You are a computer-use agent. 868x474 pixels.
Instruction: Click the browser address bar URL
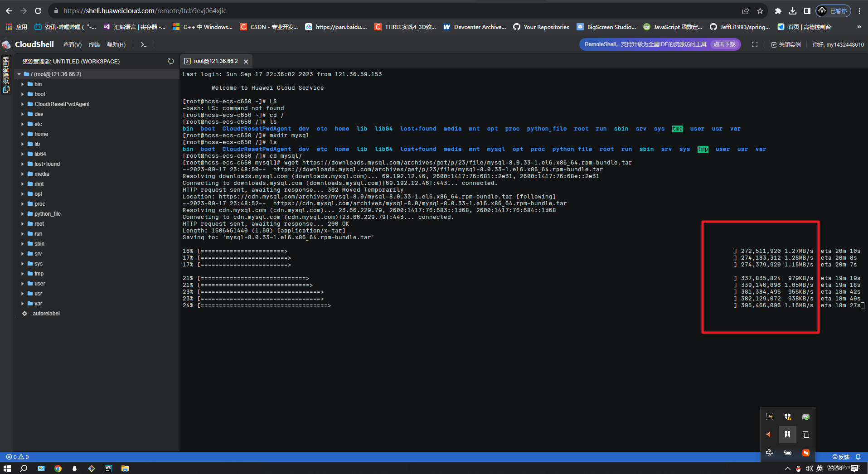click(x=145, y=11)
